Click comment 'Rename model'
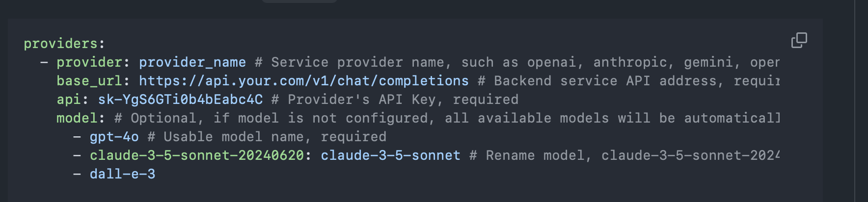868x202 pixels. [535, 155]
